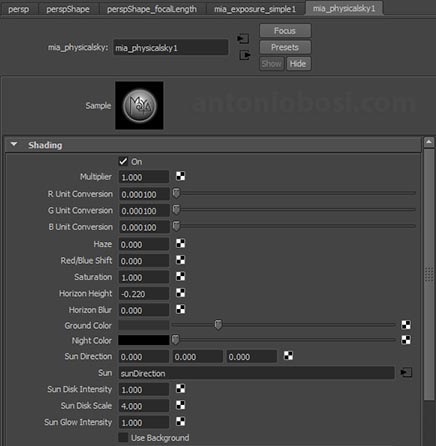Open map button for Ground Color
This screenshot has height=446, width=436.
click(x=406, y=325)
